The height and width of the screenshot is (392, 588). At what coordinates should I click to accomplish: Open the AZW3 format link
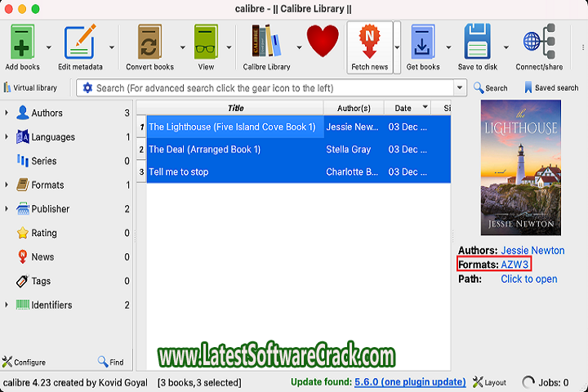pos(515,264)
